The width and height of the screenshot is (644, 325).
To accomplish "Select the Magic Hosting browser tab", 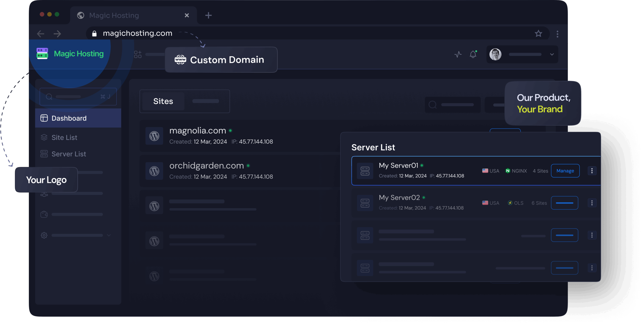I will (133, 15).
